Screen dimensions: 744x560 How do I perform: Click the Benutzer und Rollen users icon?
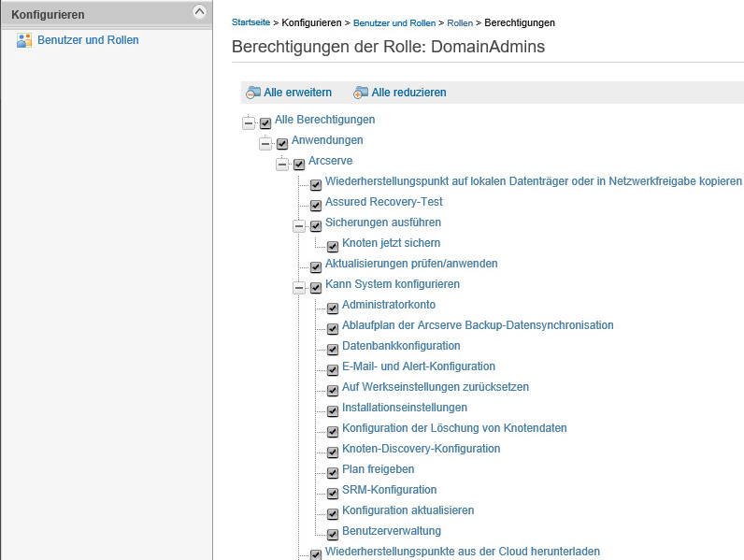point(24,40)
